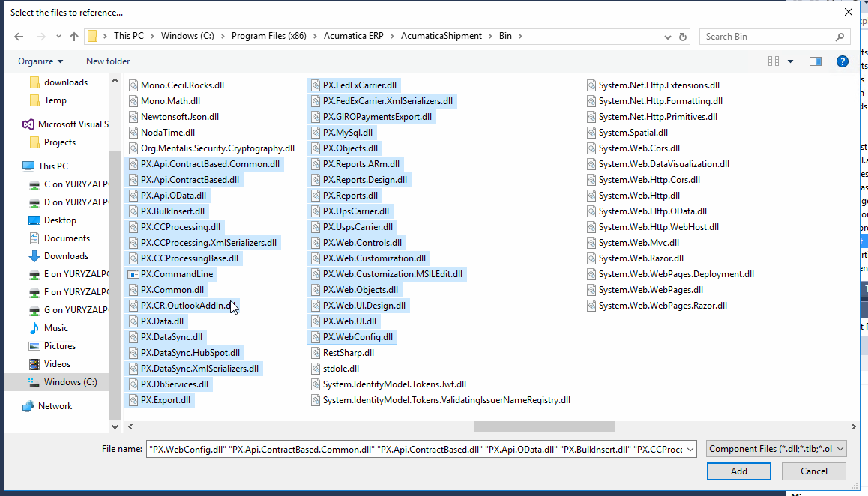Select System.Web.Http.dll file

point(633,196)
